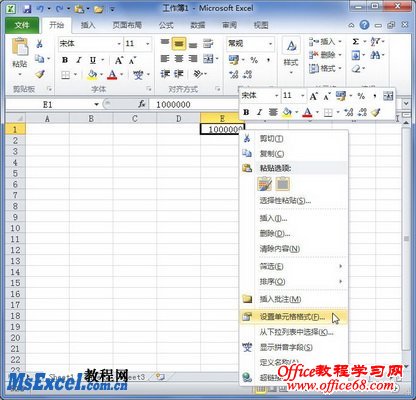Click the Save icon in quick access toolbar
Image resolution: width=416 pixels, height=400 pixels.
click(27, 8)
